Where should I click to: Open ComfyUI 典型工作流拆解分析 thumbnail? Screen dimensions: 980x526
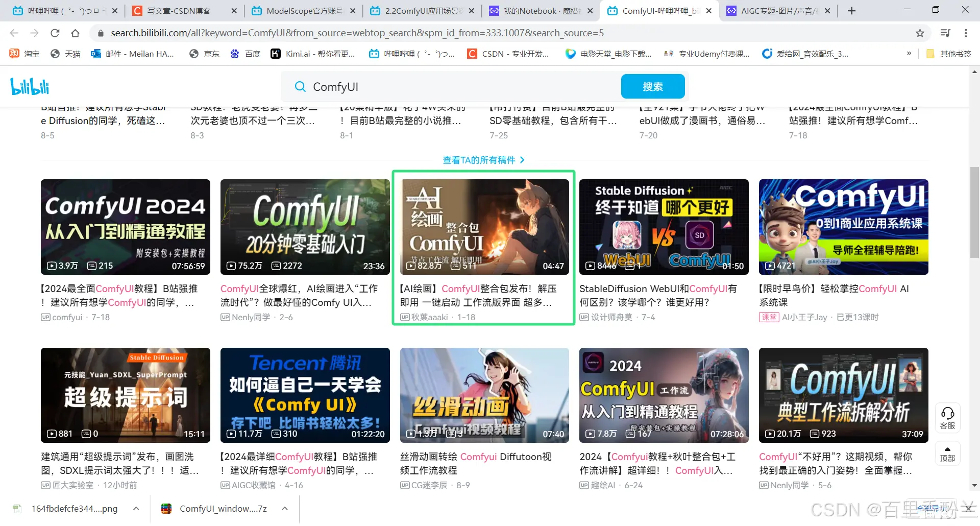point(844,395)
